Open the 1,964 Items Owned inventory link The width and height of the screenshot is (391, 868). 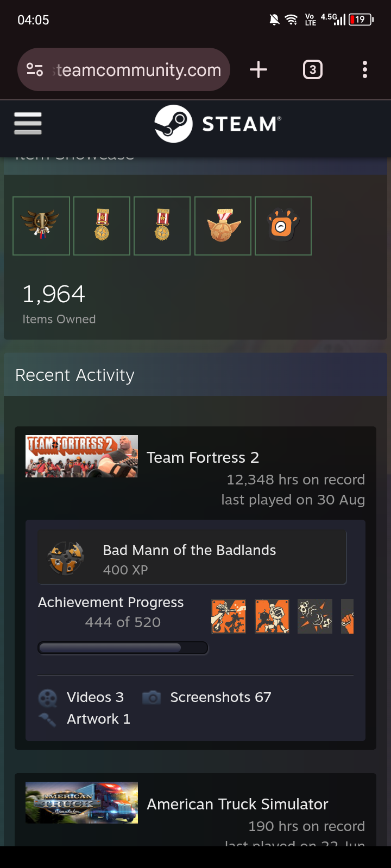[x=59, y=304]
